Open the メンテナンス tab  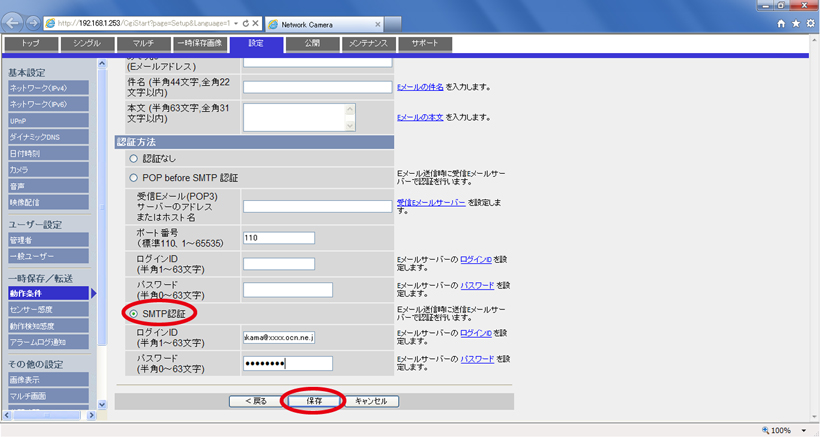click(x=369, y=44)
